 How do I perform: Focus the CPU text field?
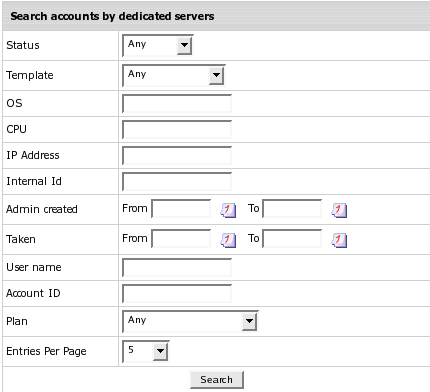point(177,130)
